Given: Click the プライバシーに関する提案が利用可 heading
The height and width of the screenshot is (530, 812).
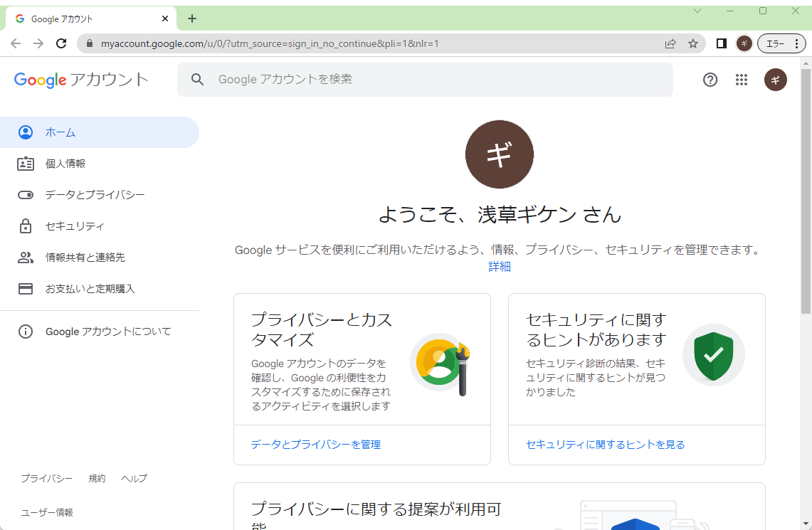Looking at the screenshot, I should pos(376,509).
